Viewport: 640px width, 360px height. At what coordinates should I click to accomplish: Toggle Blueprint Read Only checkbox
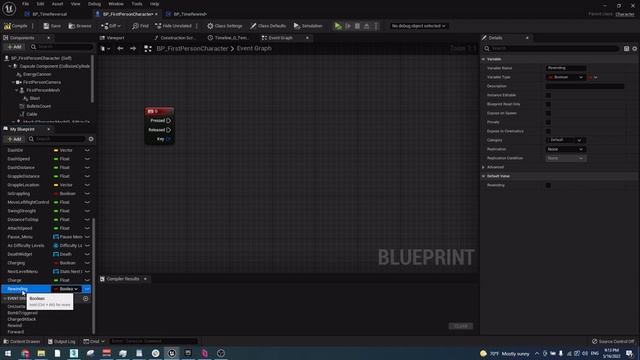[x=548, y=104]
